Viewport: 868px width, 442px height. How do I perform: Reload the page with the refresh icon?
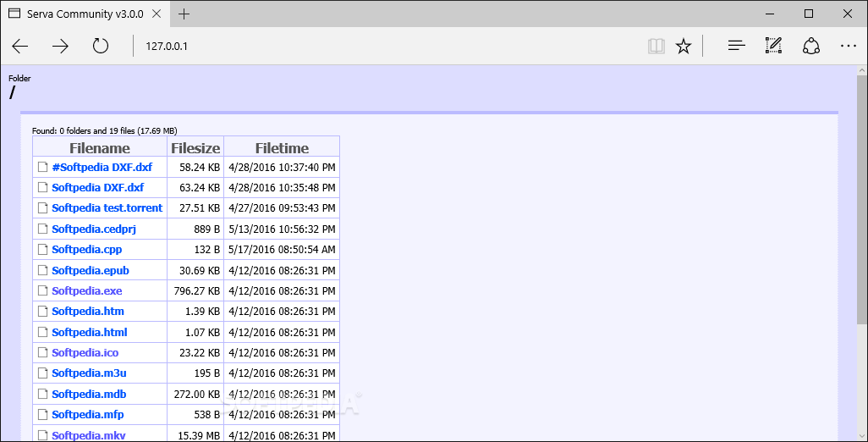tap(100, 46)
